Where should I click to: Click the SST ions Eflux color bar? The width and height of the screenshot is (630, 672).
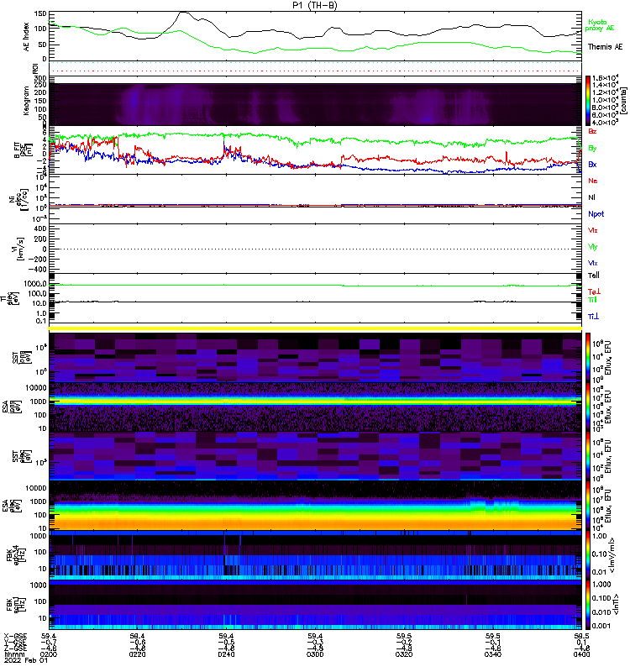coord(588,357)
